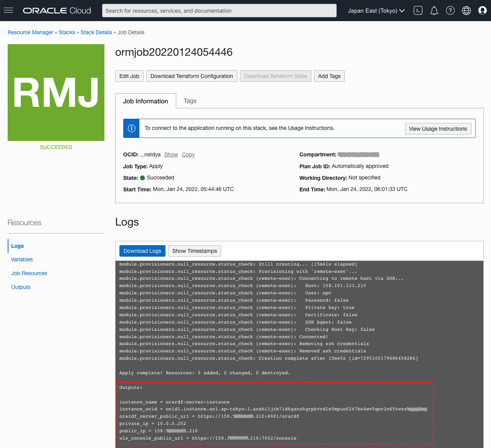This screenshot has height=448, width=491.
Task: Click the orardf_server_public_url output line
Action: pyautogui.click(x=209, y=416)
